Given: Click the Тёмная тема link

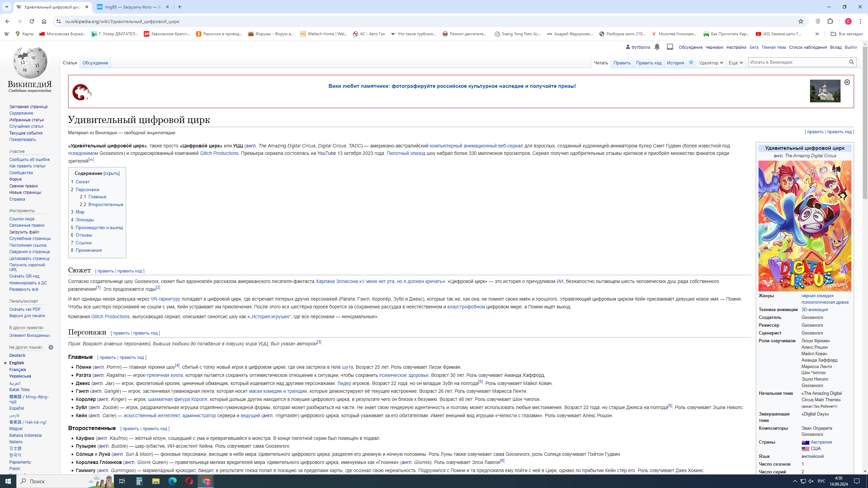Looking at the screenshot, I should (x=773, y=47).
